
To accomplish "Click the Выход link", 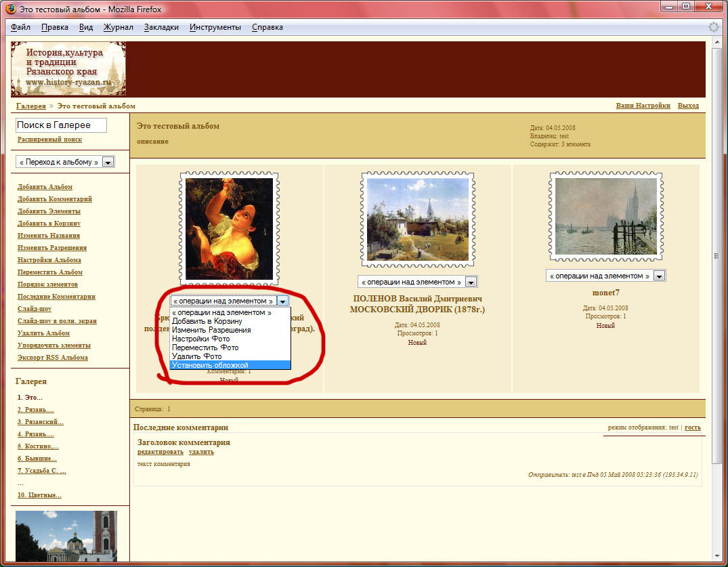I will point(688,106).
